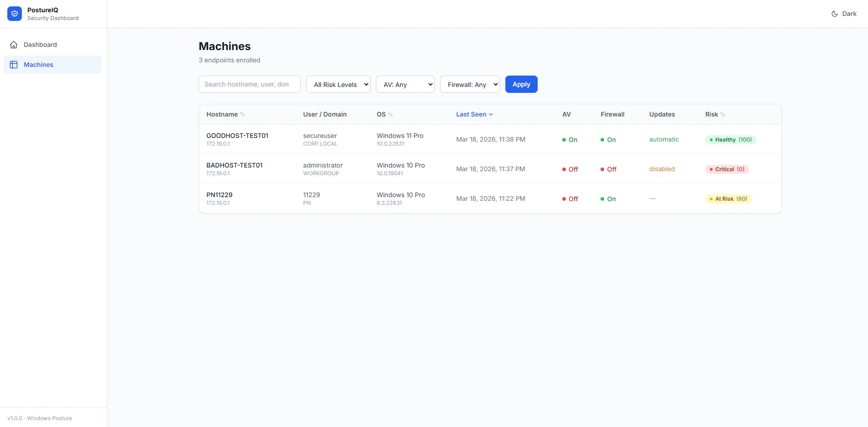The height and width of the screenshot is (427, 868).
Task: Click the Dashboard home icon in sidebar
Action: 14,45
